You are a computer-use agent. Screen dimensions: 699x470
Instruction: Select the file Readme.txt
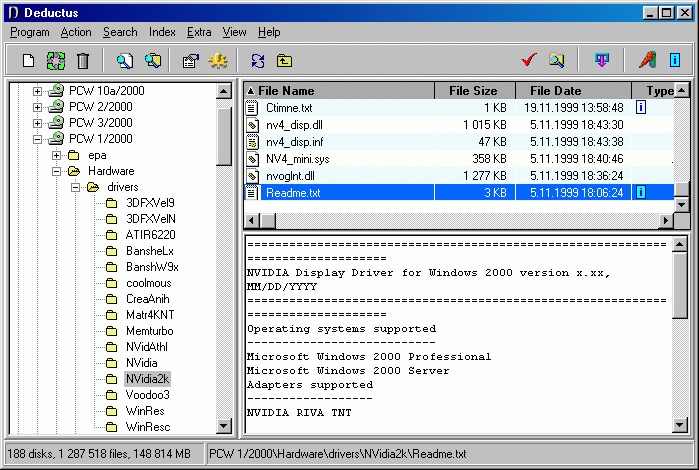coord(293,193)
